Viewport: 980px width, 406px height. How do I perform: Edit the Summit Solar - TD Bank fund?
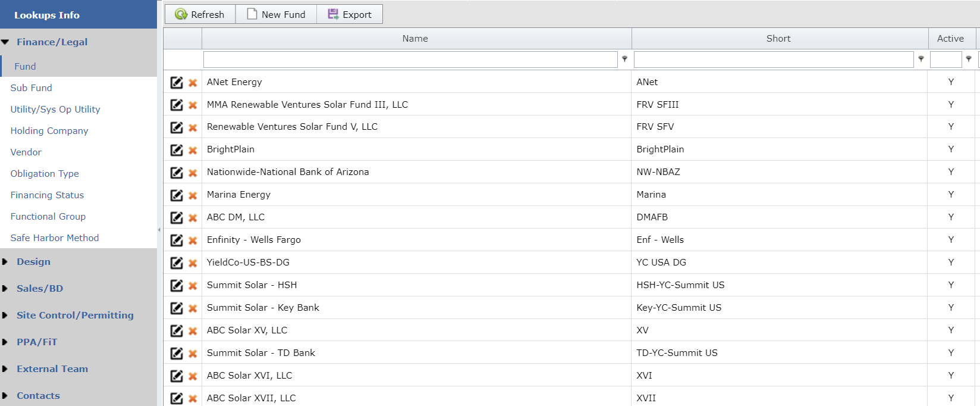[177, 354]
